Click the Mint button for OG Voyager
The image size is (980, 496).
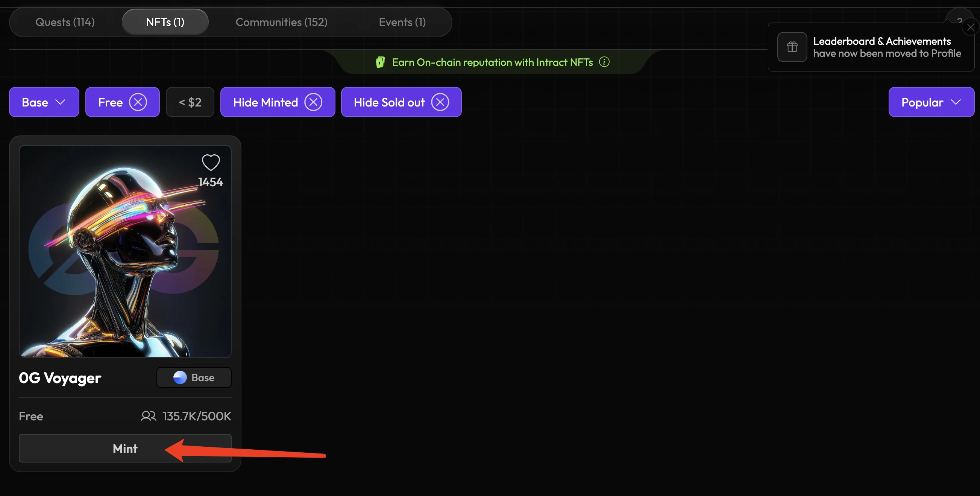pos(125,448)
